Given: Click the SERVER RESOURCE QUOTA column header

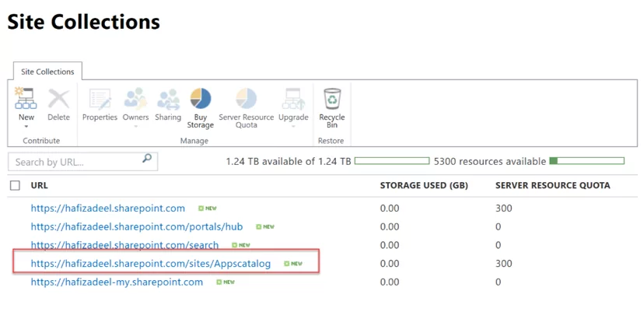Looking at the screenshot, I should tap(552, 185).
